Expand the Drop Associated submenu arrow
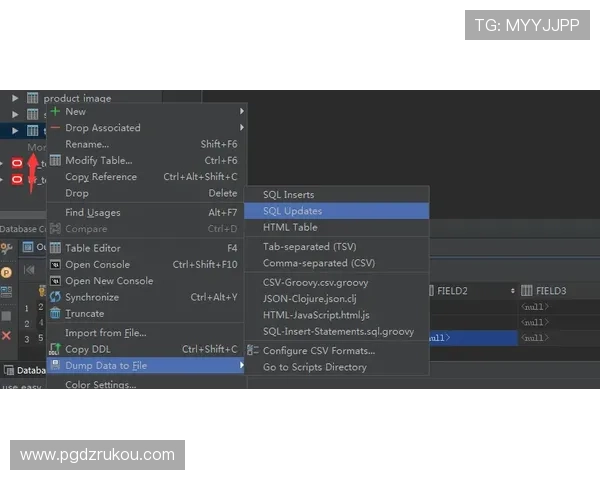600x480 pixels. pos(241,128)
